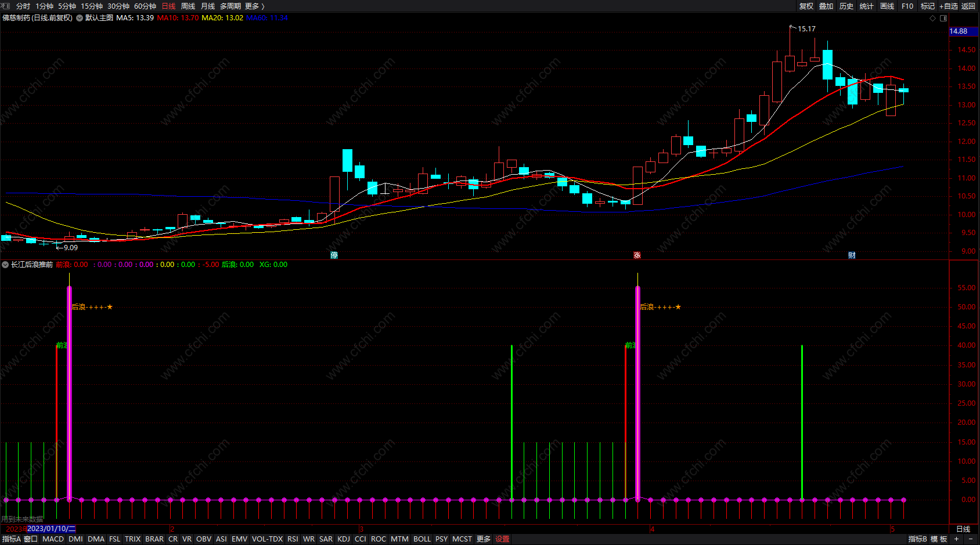The width and height of the screenshot is (980, 545).
Task: Apply the VOL-TDX indicator
Action: (x=267, y=539)
